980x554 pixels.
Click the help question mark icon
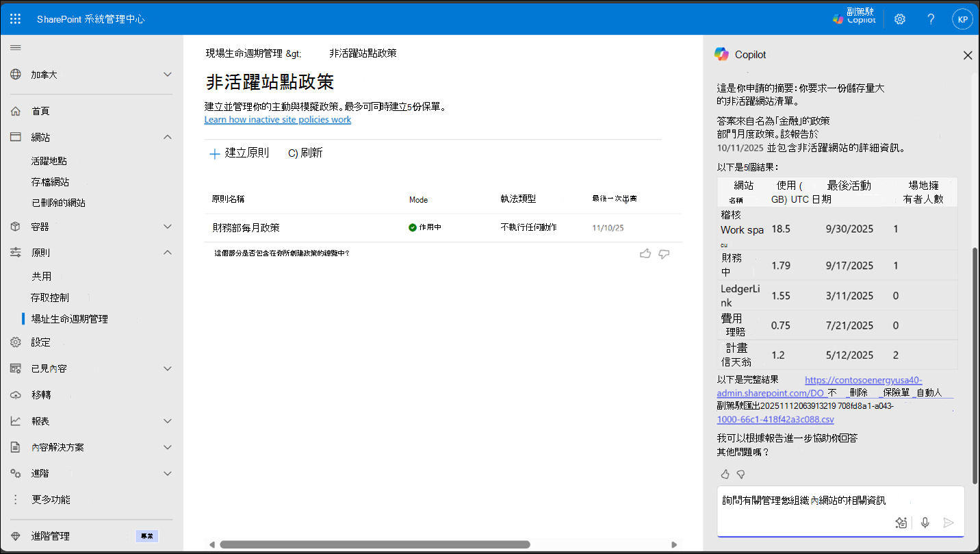(931, 18)
